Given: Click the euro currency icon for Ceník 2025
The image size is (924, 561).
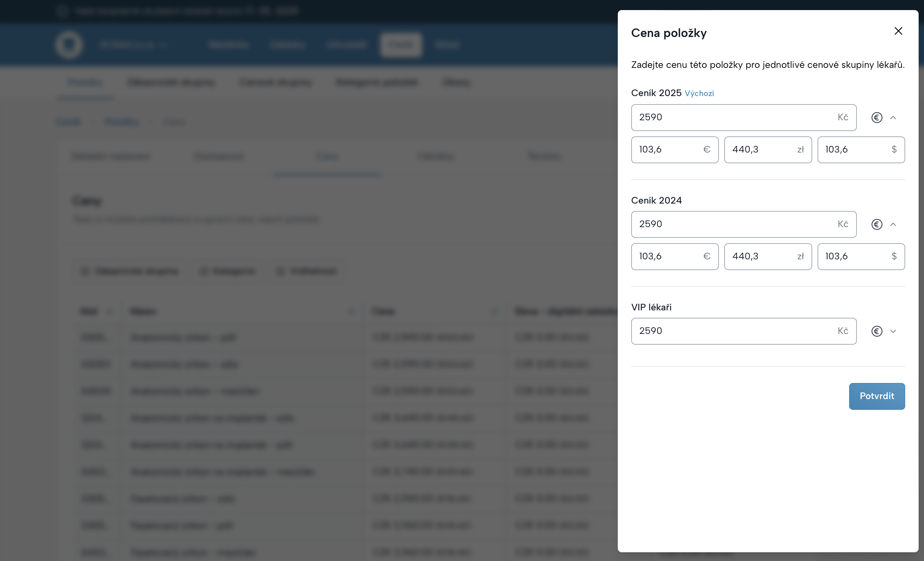Looking at the screenshot, I should 876,118.
